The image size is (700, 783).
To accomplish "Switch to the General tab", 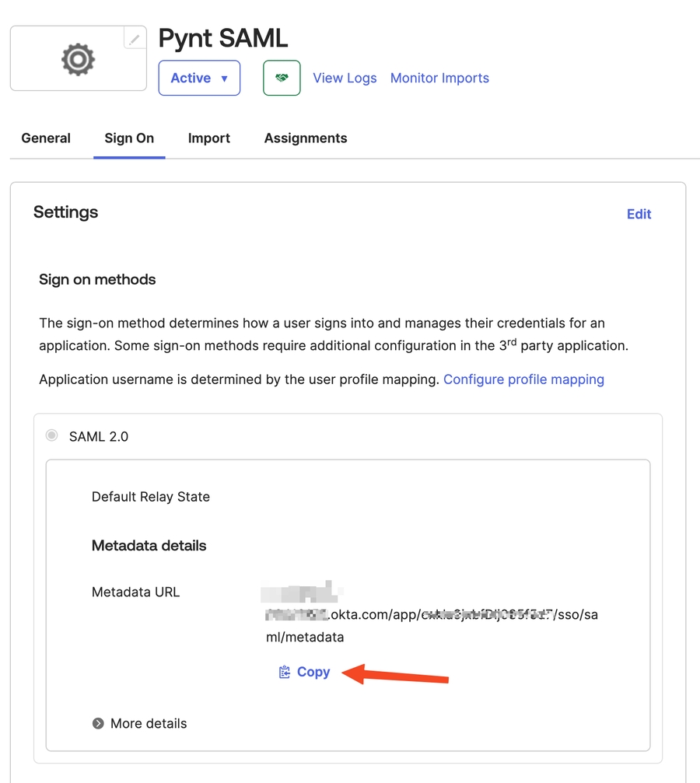I will click(46, 138).
